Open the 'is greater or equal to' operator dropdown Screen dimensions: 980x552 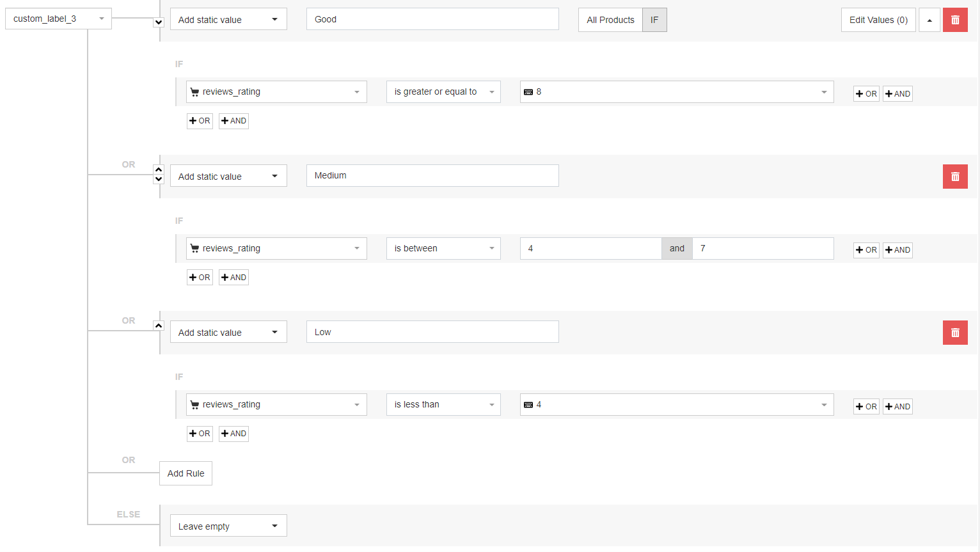443,92
